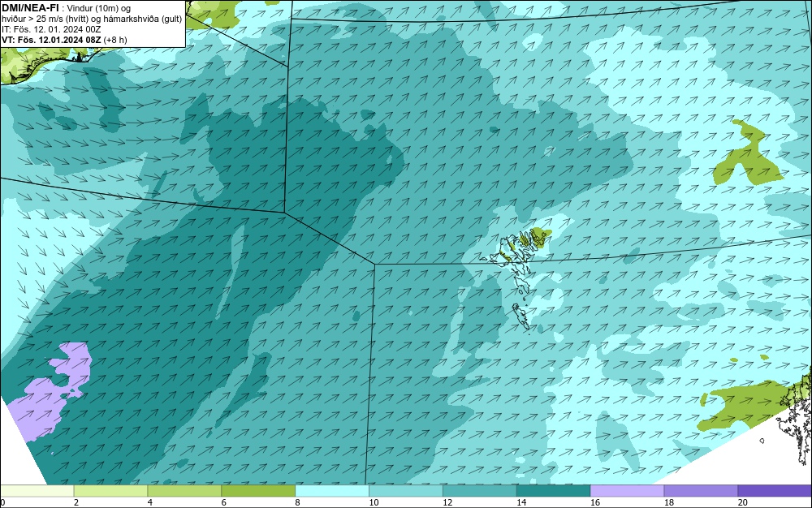Click the 12–14 medium teal legend swatch
Viewport: 812px width, 508px height.
pos(480,491)
